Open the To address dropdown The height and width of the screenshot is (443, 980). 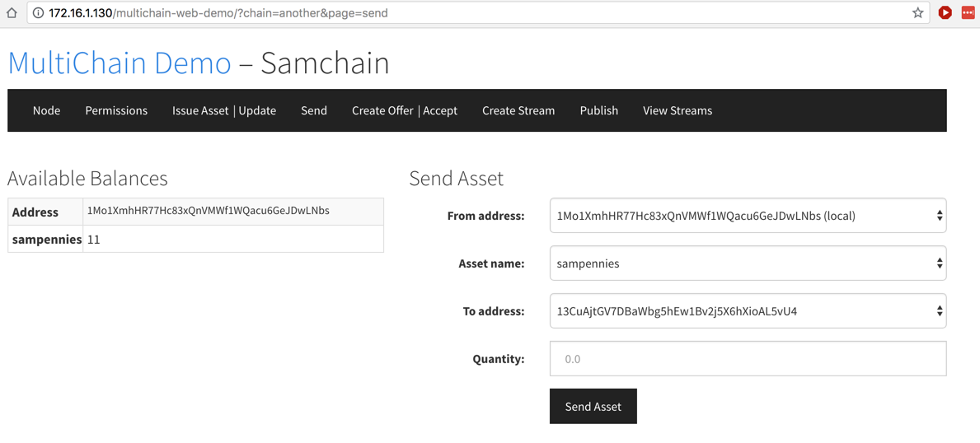(x=748, y=311)
